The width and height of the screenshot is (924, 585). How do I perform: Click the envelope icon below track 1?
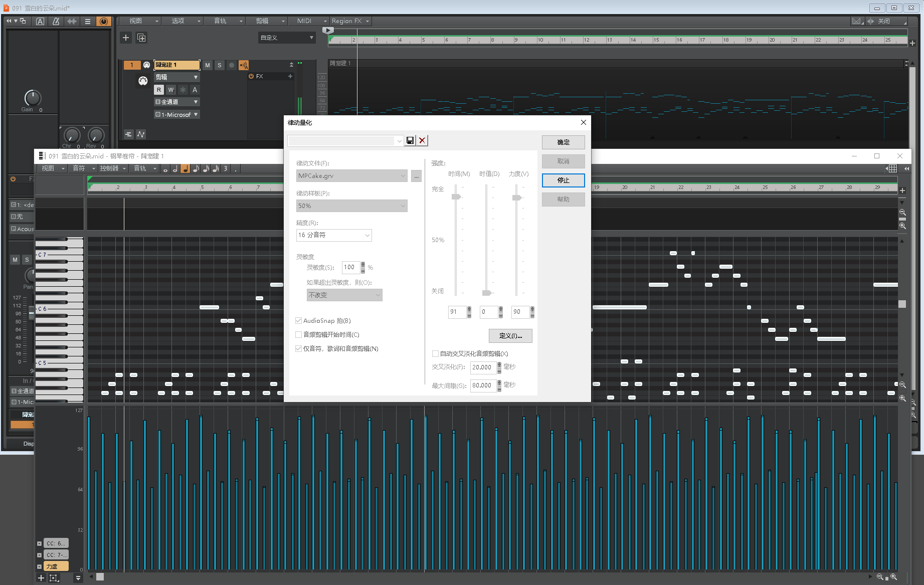click(x=141, y=134)
